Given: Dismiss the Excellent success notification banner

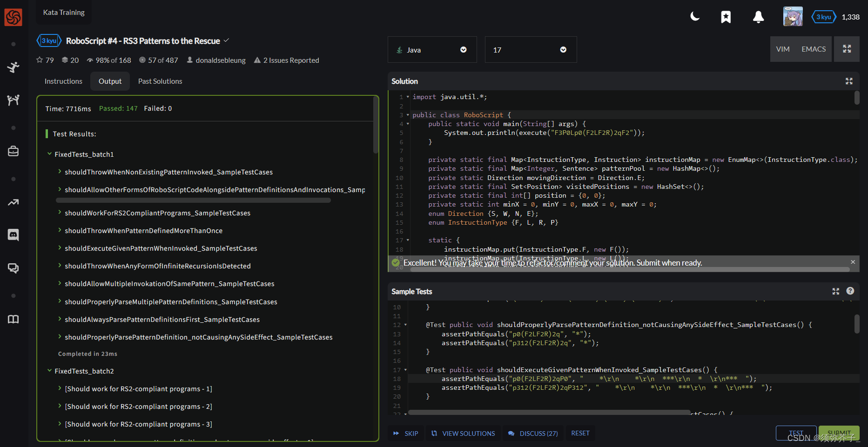Looking at the screenshot, I should (853, 262).
